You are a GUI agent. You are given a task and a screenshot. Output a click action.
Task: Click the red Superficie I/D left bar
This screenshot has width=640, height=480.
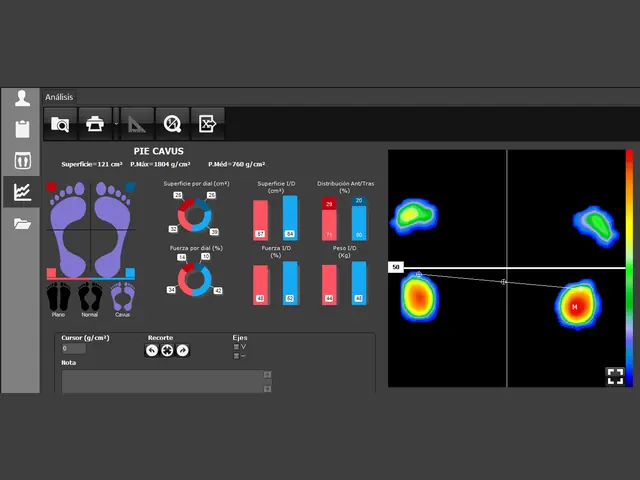point(260,220)
